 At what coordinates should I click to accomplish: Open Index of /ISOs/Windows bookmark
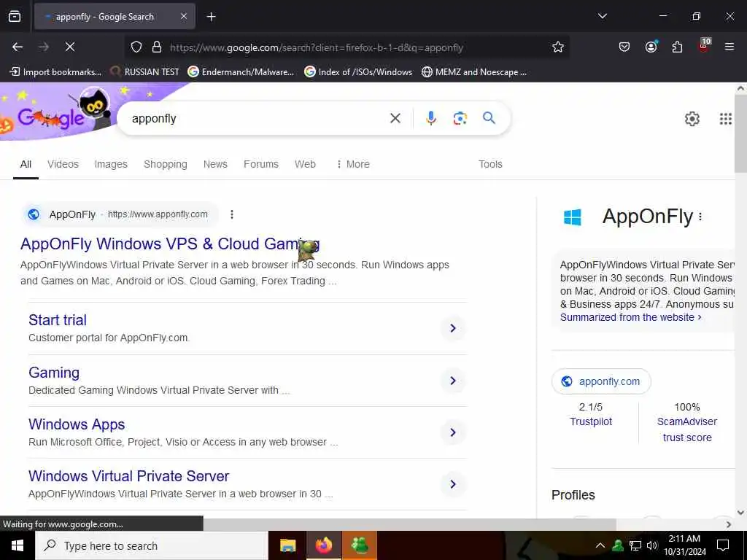click(x=358, y=72)
